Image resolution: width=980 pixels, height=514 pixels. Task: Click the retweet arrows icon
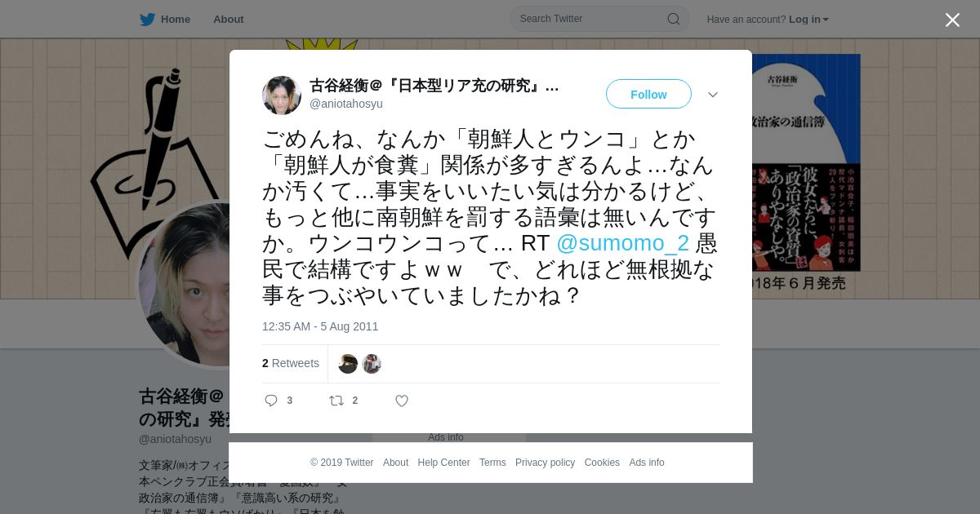pyautogui.click(x=336, y=401)
